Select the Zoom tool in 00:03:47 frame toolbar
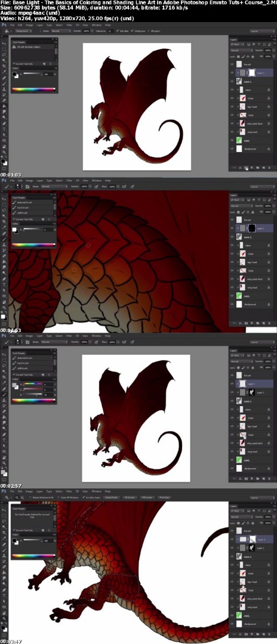The height and width of the screenshot is (644, 277). coord(4,618)
